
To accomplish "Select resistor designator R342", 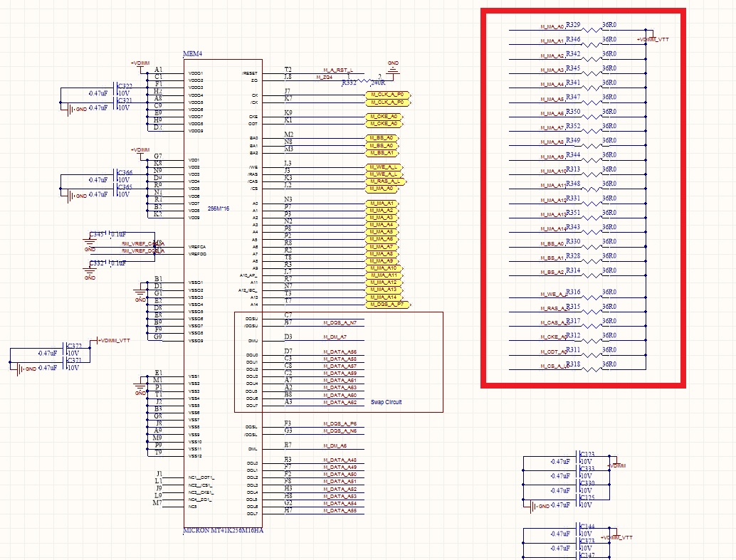I will [x=573, y=54].
